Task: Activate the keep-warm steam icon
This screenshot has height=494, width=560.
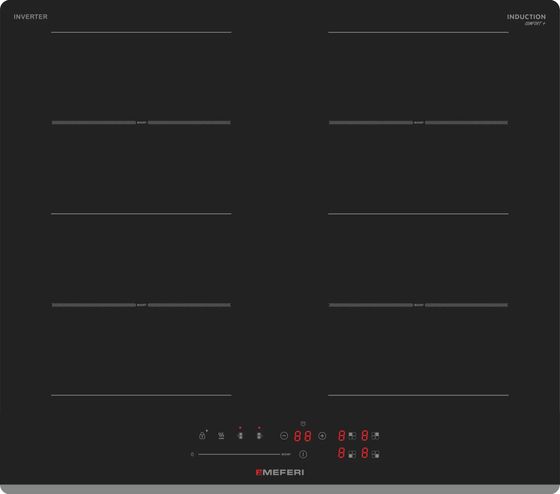Action: (x=221, y=435)
